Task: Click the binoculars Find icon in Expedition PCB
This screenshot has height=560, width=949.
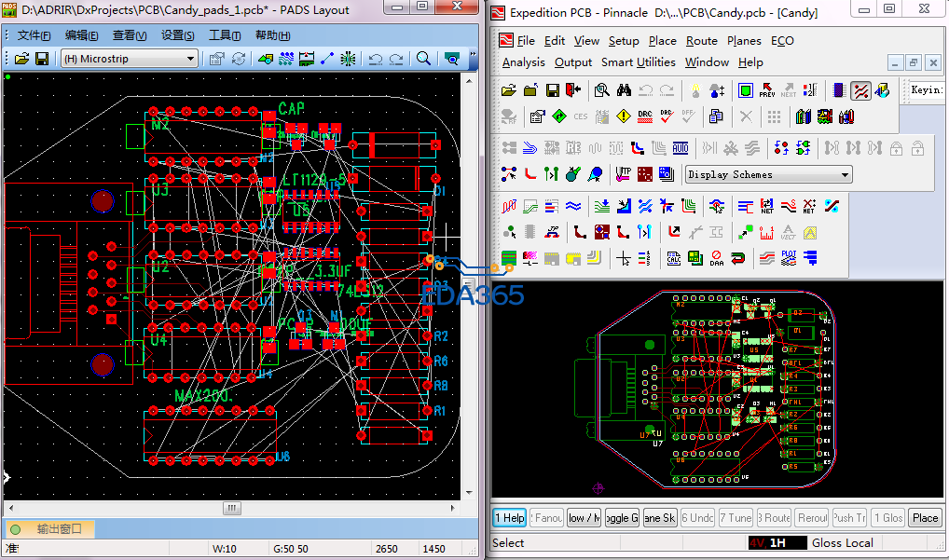Action: tap(624, 90)
